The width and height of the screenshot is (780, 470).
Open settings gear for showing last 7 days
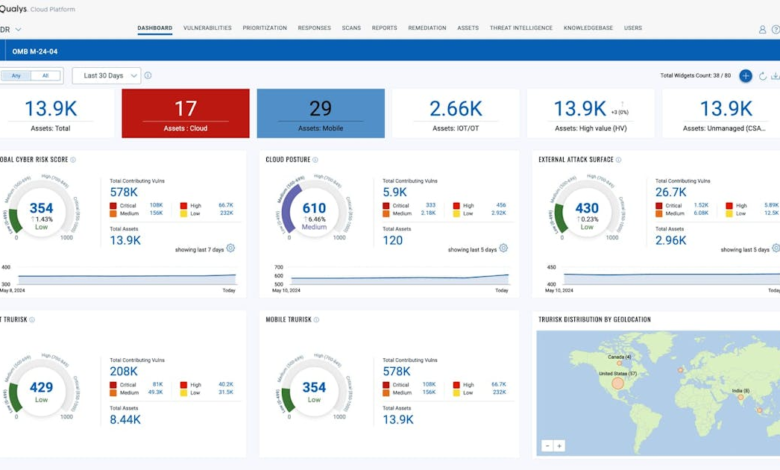(230, 248)
